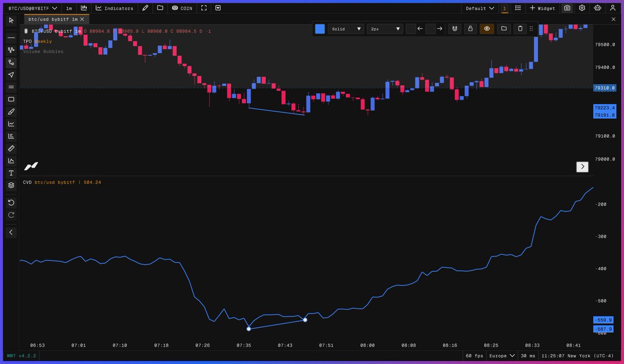This screenshot has height=364, width=624.
Task: Open the folder icon in top toolbar
Action: pyautogui.click(x=160, y=8)
